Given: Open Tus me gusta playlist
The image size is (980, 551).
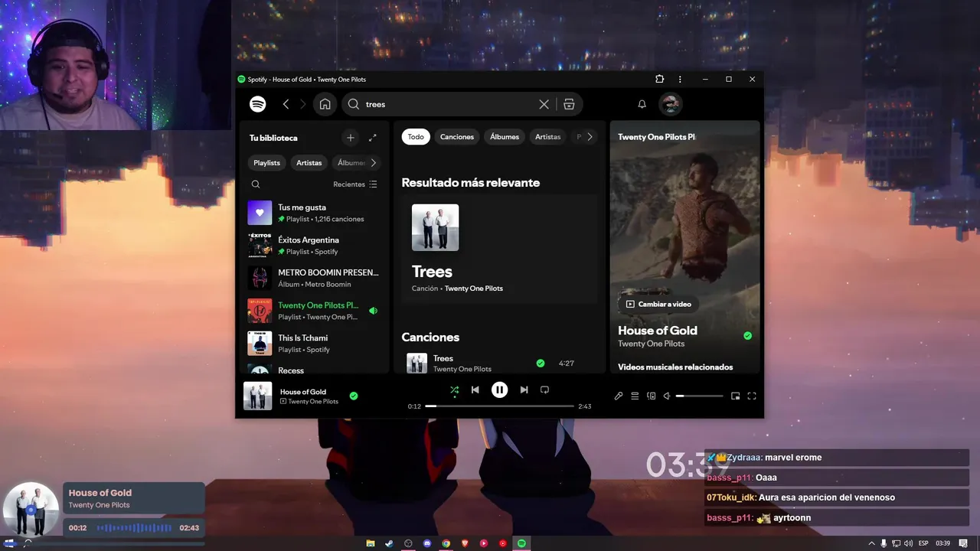Looking at the screenshot, I should tap(313, 213).
